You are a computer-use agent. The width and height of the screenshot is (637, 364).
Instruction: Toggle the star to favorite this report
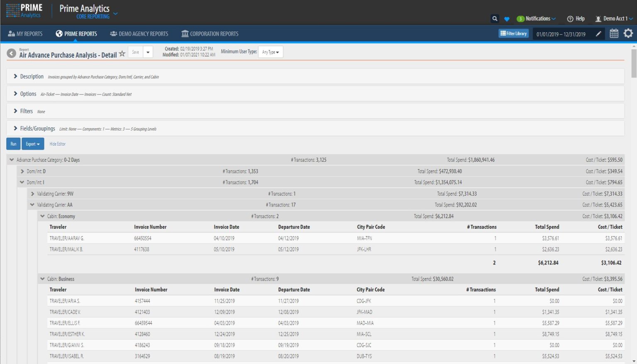point(122,53)
